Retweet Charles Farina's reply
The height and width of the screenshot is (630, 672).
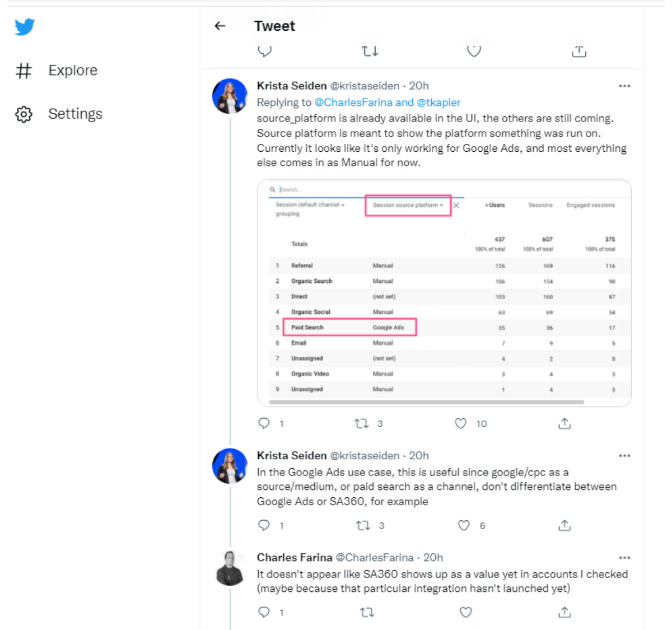[x=367, y=613]
